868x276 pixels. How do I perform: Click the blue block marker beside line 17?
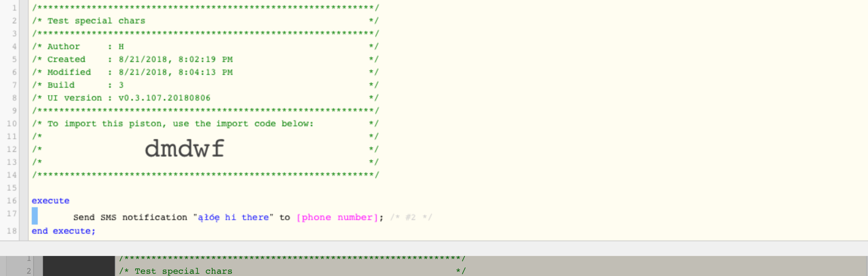(35, 216)
